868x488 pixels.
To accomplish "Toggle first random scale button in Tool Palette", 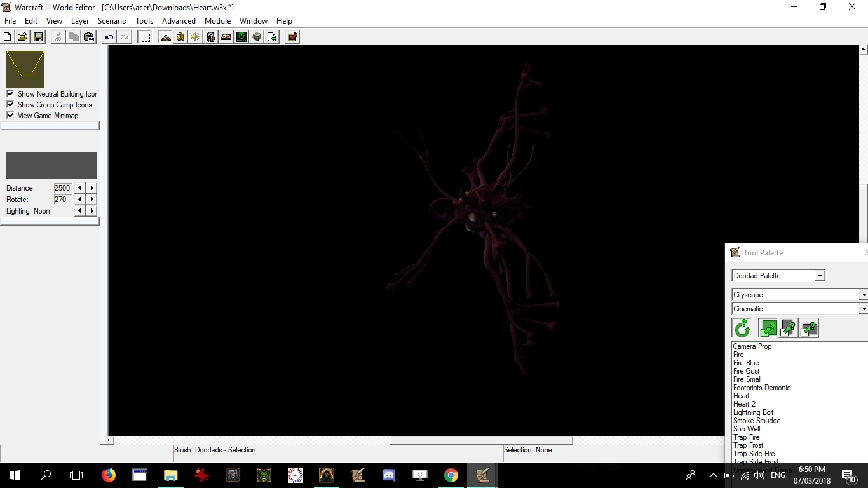I will click(768, 328).
